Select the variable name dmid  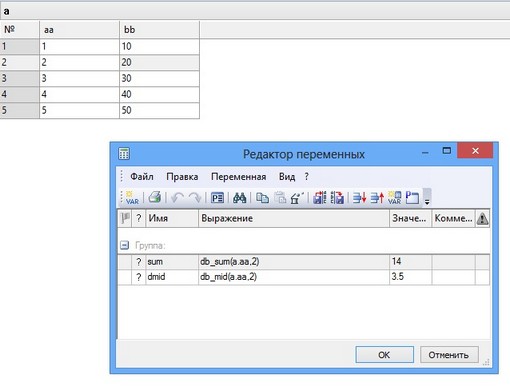(156, 277)
